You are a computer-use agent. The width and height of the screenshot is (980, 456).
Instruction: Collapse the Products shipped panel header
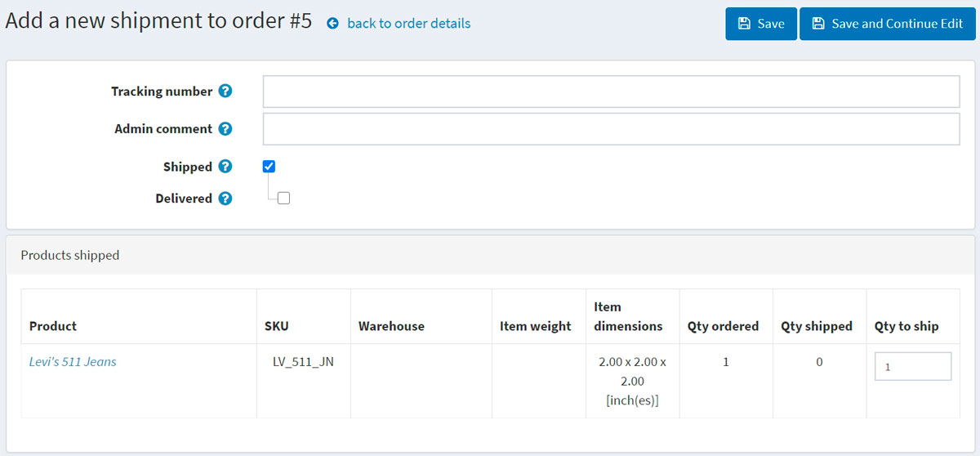tap(489, 255)
